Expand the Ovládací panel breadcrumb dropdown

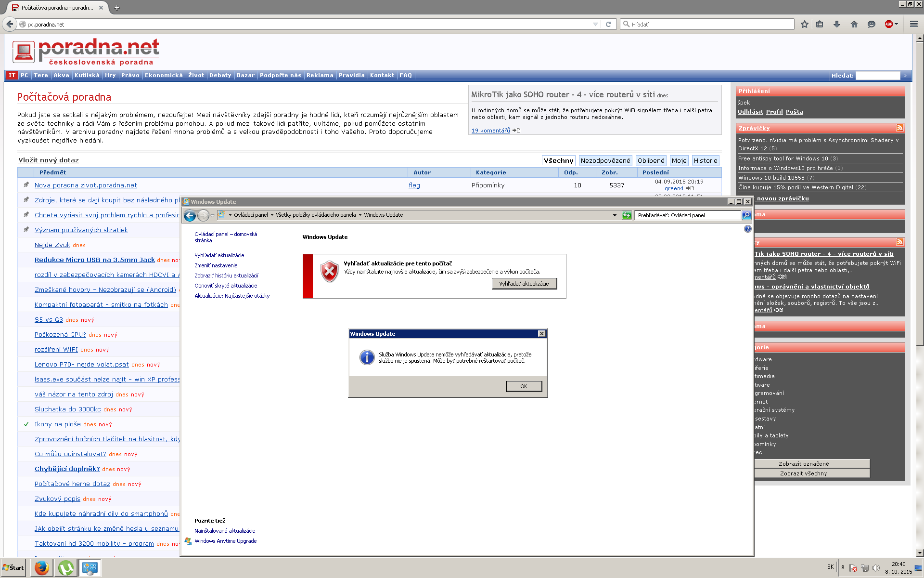click(x=272, y=215)
